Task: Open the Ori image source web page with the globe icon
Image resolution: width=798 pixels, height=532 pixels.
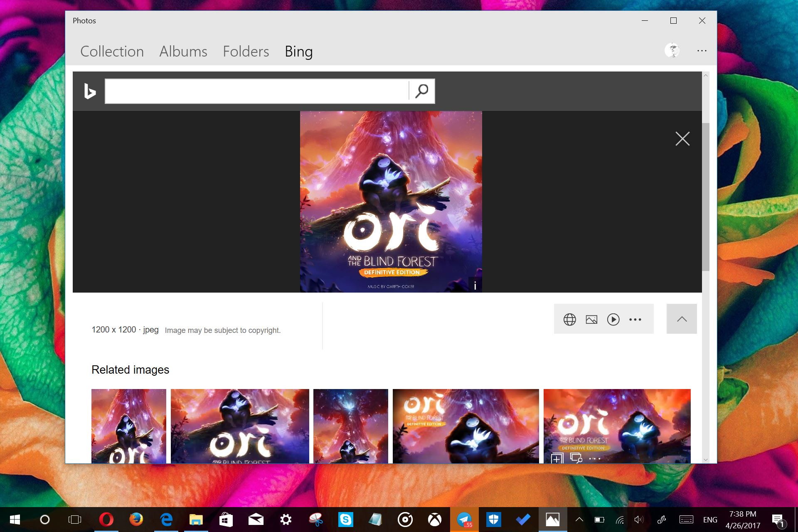Action: 569,319
